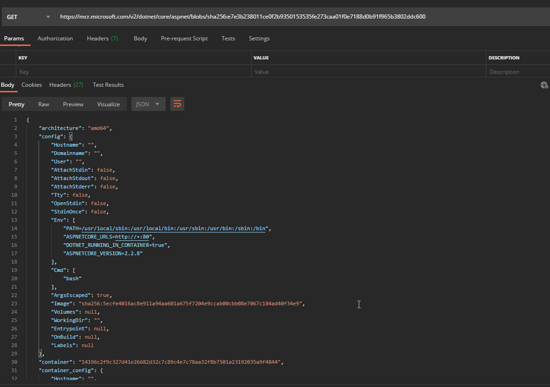Switch to the Authorization tab
This screenshot has width=550, height=387.
[55, 39]
